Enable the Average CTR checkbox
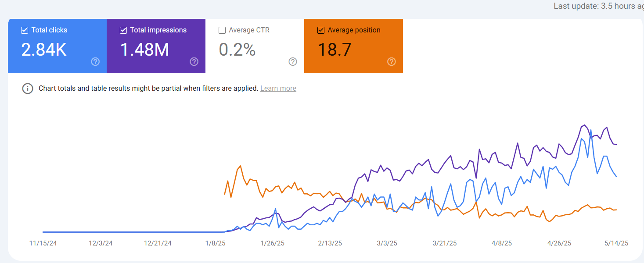 point(222,30)
